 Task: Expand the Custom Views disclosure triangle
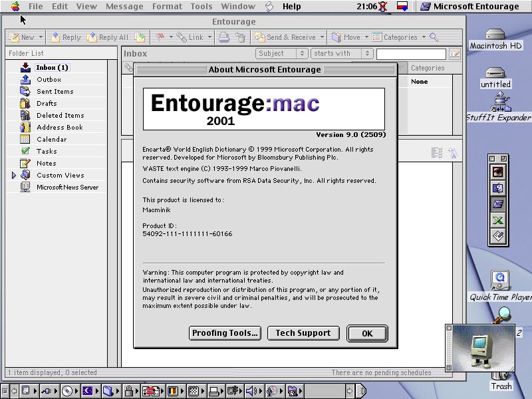point(13,175)
